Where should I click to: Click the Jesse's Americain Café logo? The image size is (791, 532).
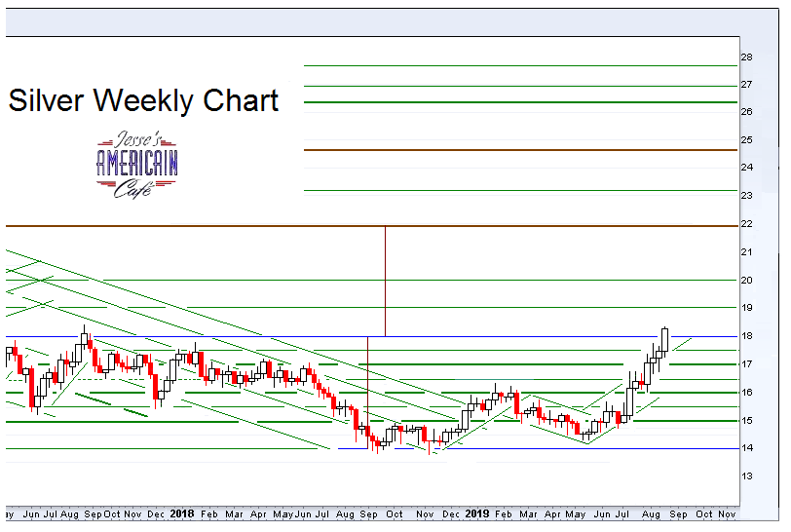136,165
